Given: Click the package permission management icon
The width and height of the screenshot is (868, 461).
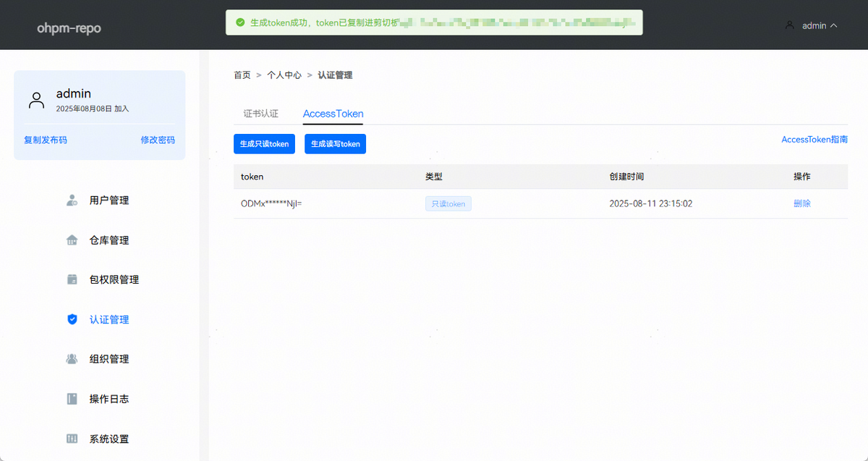Looking at the screenshot, I should 72,279.
